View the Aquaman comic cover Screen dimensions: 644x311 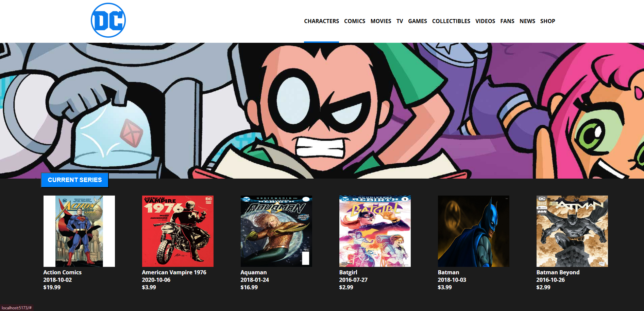(276, 231)
